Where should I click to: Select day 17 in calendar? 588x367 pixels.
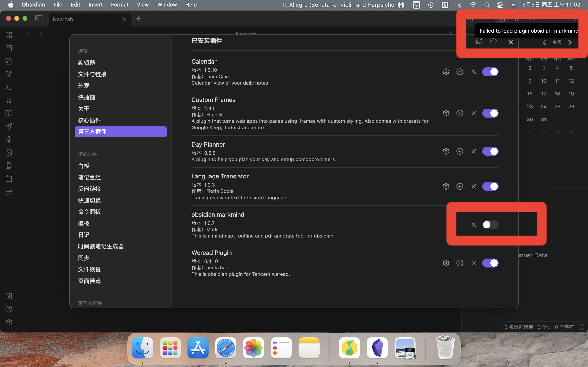point(543,94)
